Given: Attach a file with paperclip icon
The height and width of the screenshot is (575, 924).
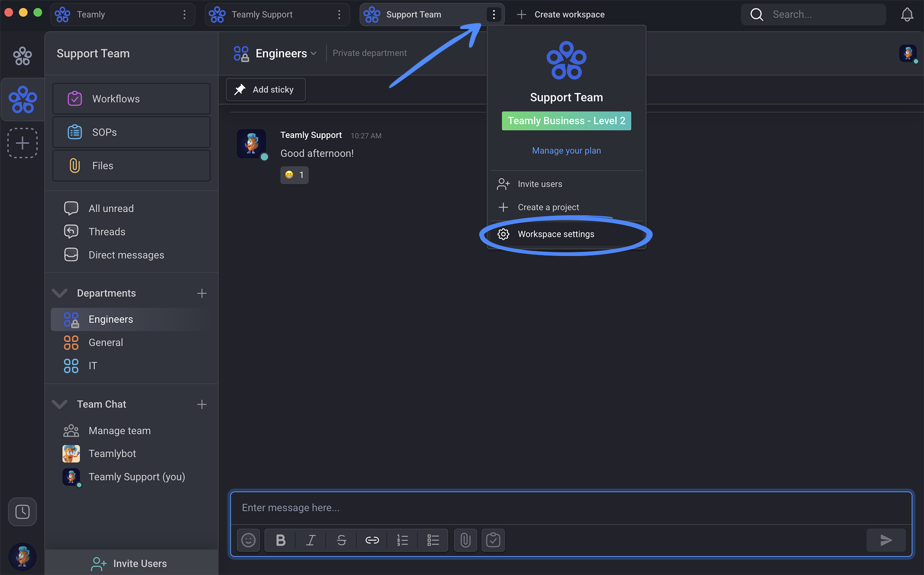Looking at the screenshot, I should tap(466, 540).
